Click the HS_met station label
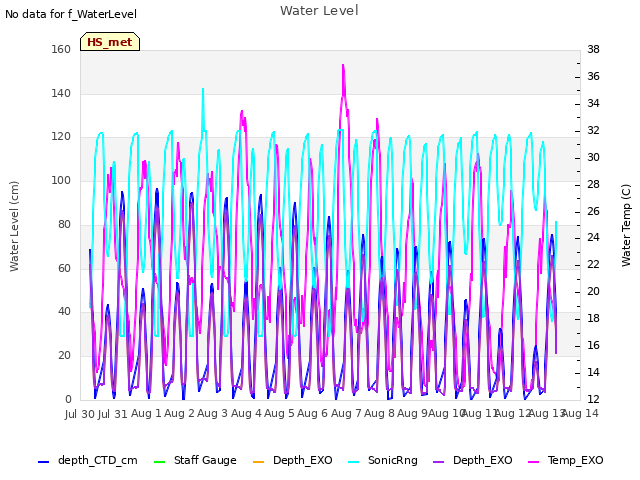 [x=110, y=42]
